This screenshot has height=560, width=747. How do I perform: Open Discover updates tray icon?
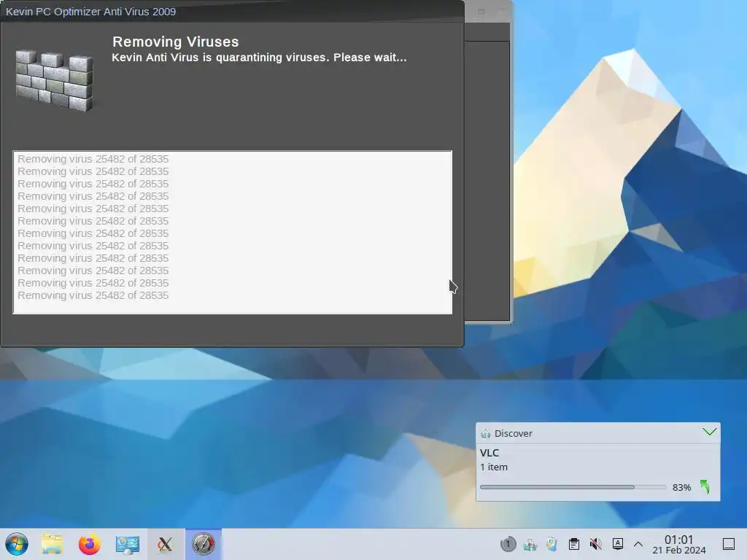[x=530, y=544]
